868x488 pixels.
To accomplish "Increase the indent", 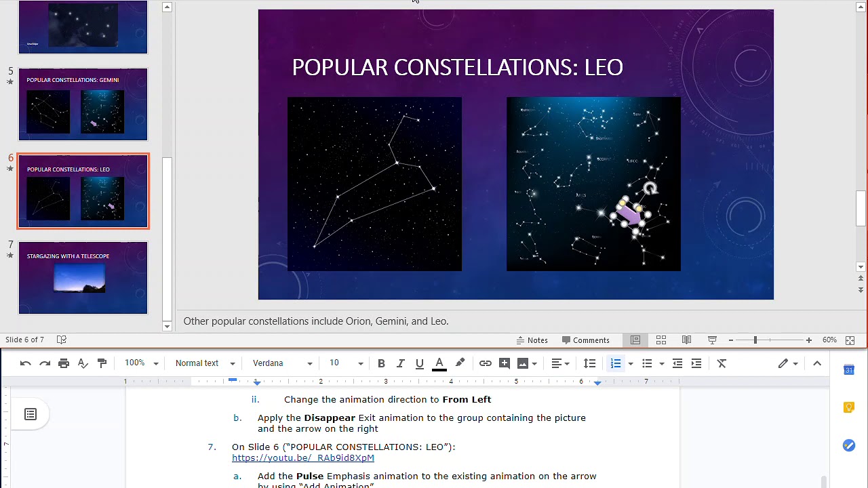I will click(x=696, y=363).
